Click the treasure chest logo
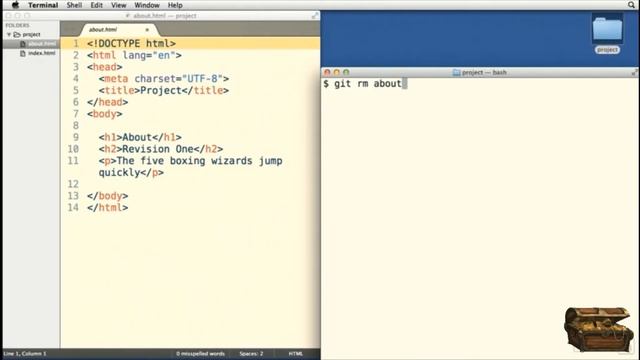Screen dimensions: 640x360 [599, 329]
